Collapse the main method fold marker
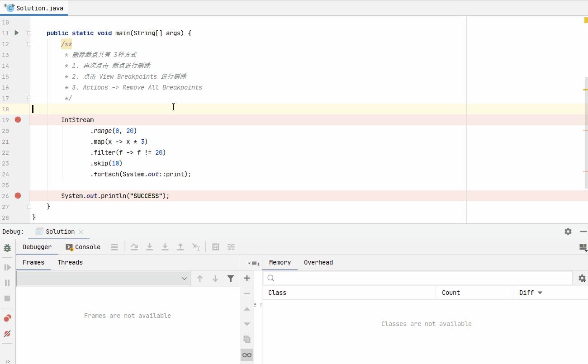This screenshot has height=364, width=588. (29, 33)
